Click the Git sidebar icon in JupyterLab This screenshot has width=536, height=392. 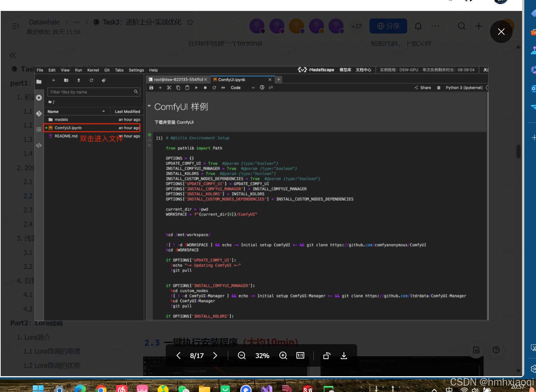click(x=39, y=113)
